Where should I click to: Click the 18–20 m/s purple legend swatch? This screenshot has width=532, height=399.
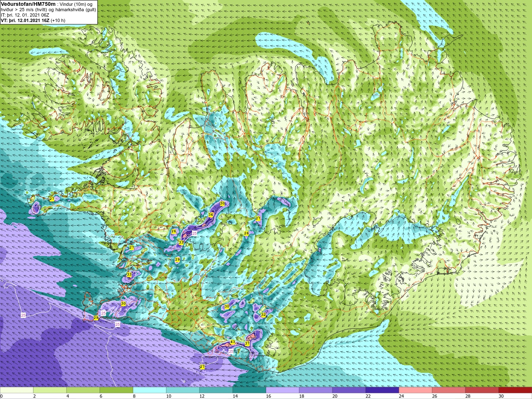pos(316,390)
